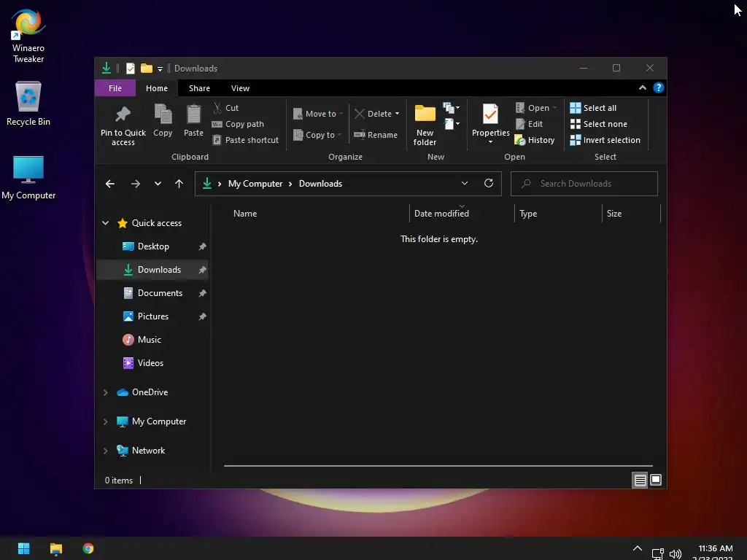The height and width of the screenshot is (560, 747).
Task: Open the Properties dropdown arrow
Action: [x=490, y=142]
